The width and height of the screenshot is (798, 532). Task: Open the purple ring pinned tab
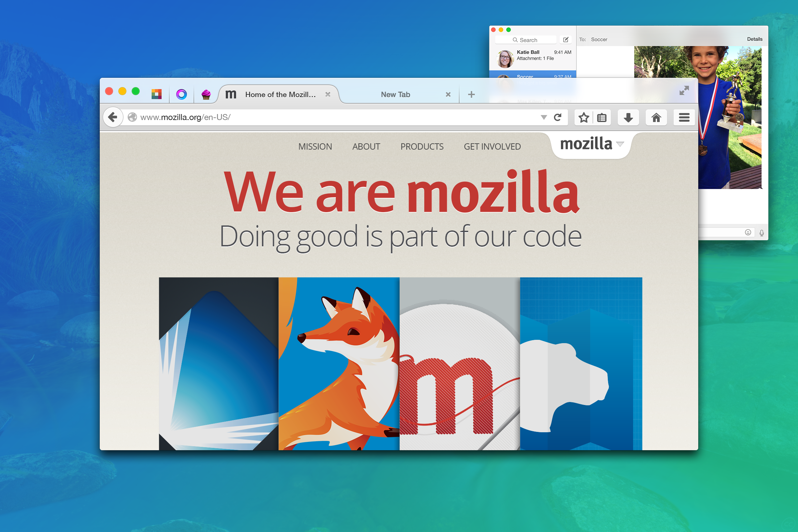click(182, 94)
